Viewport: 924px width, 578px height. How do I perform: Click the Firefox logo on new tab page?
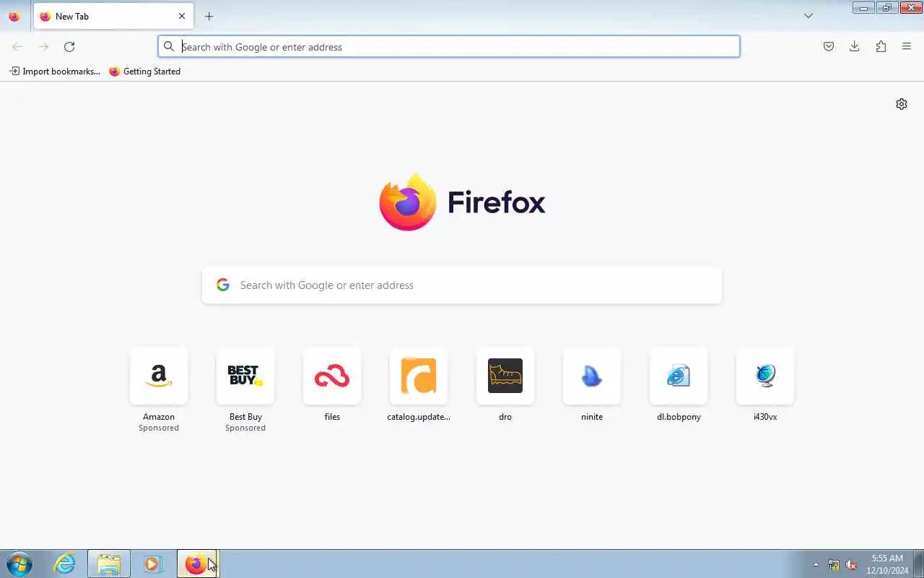click(462, 202)
